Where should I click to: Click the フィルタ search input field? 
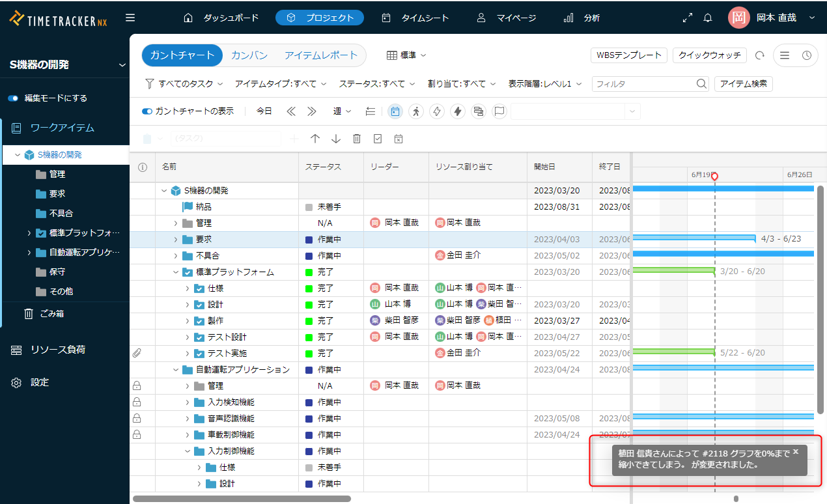[643, 84]
